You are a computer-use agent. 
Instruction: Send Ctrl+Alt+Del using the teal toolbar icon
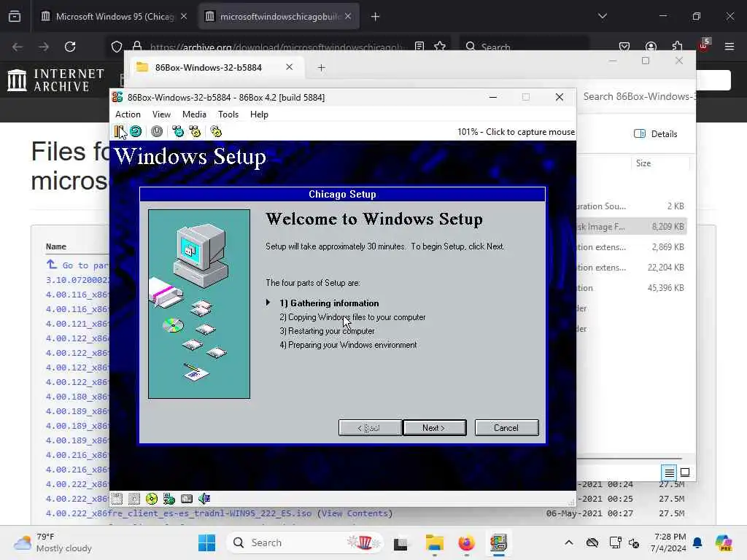178,131
